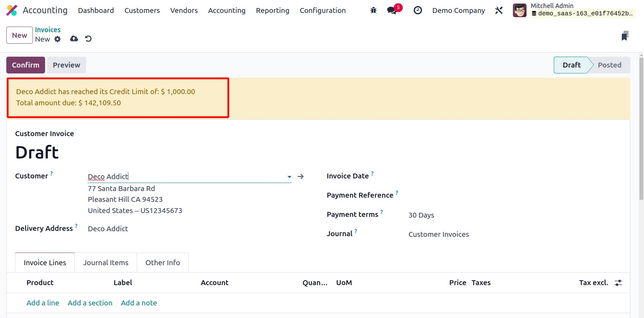Open the chat messages icon
Image resolution: width=644 pixels, height=318 pixels.
point(392,10)
